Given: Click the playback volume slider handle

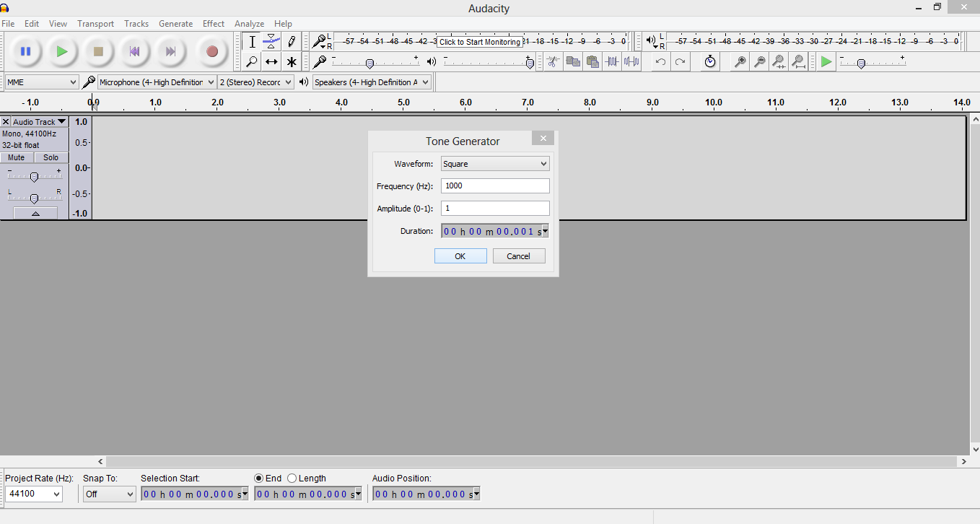Looking at the screenshot, I should coord(530,64).
